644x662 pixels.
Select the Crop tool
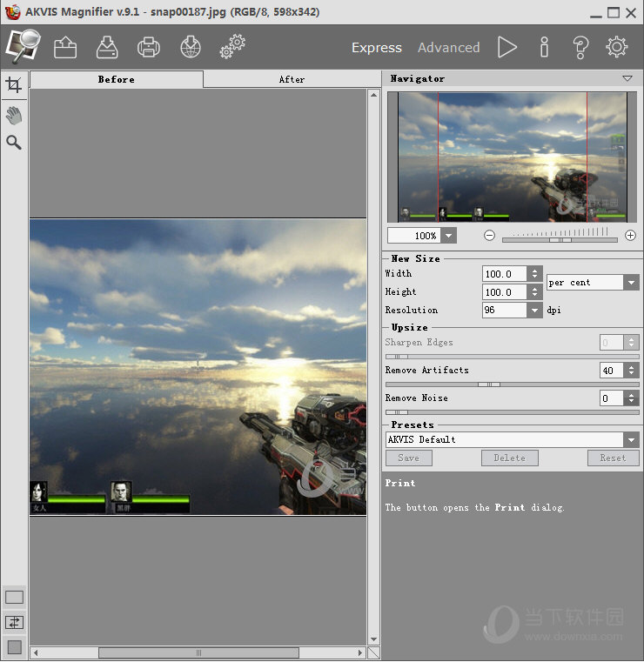(14, 85)
